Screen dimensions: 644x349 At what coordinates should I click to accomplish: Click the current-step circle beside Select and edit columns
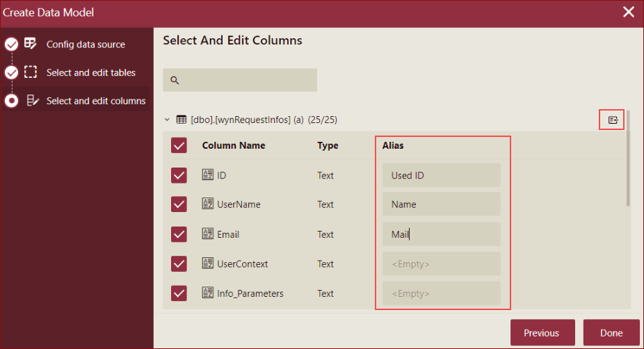point(12,101)
